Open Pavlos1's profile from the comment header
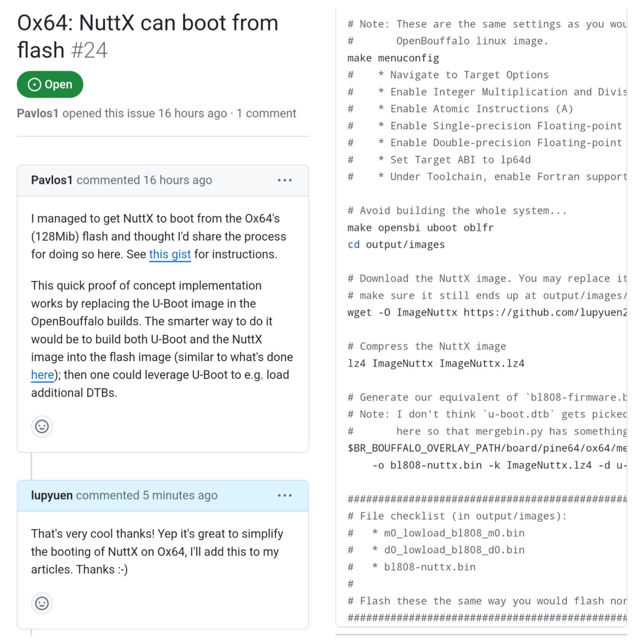Image resolution: width=644 pixels, height=644 pixels. coord(52,180)
